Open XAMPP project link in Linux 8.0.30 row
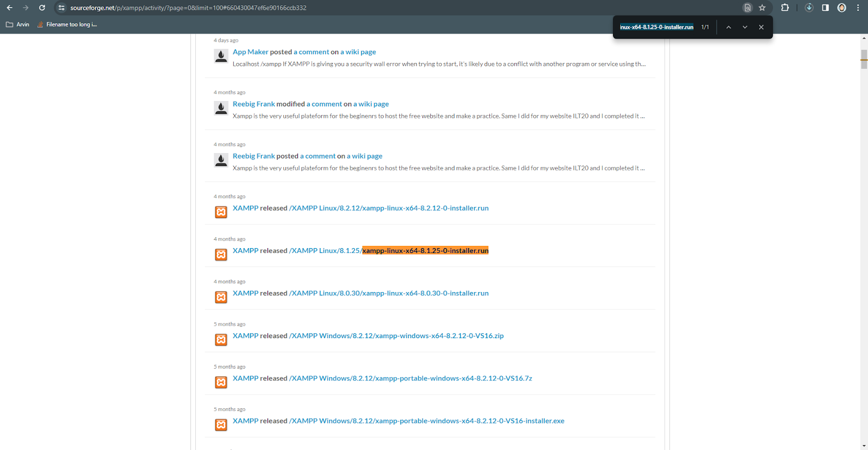The height and width of the screenshot is (450, 868). (246, 293)
